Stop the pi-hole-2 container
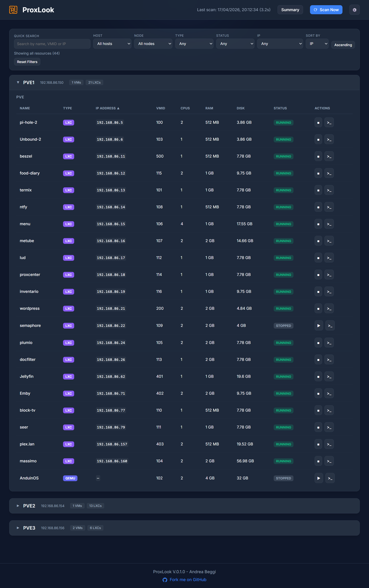 318,122
